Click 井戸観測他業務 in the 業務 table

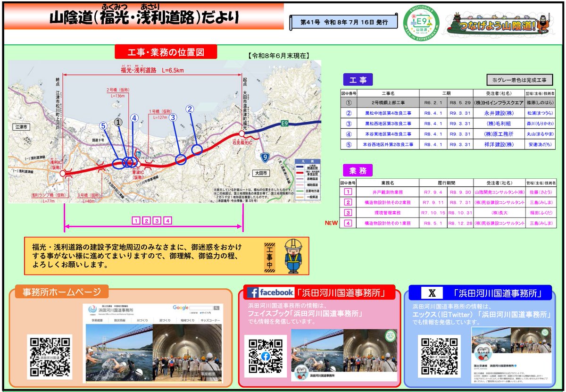click(387, 192)
